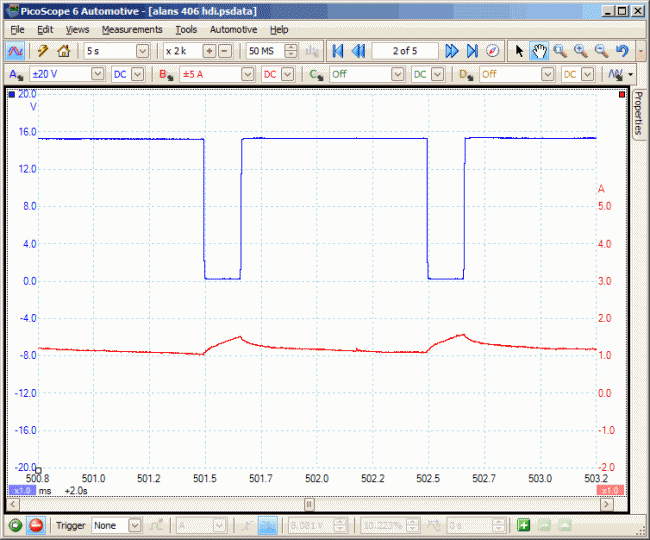The image size is (650, 540).
Task: Open the Measurements menu
Action: [131, 30]
